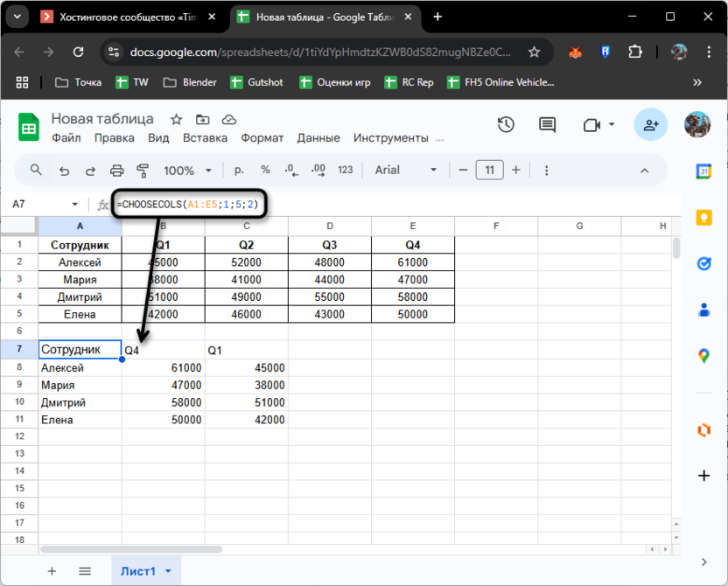Open the Arial font dropdown
This screenshot has width=728, height=586.
tap(406, 170)
